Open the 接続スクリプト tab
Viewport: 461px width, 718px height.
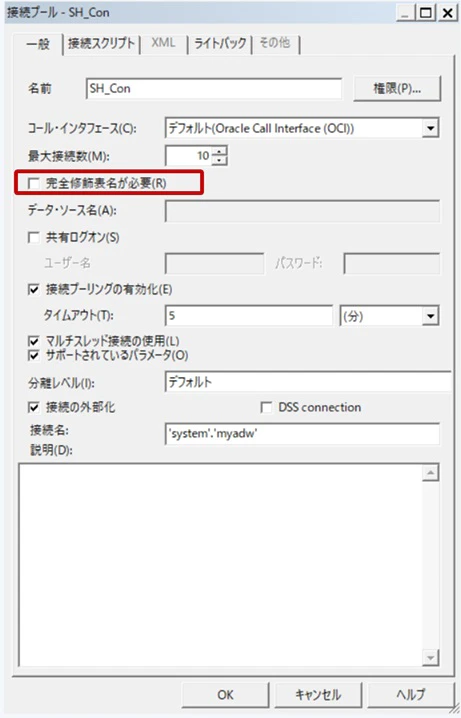tap(101, 44)
